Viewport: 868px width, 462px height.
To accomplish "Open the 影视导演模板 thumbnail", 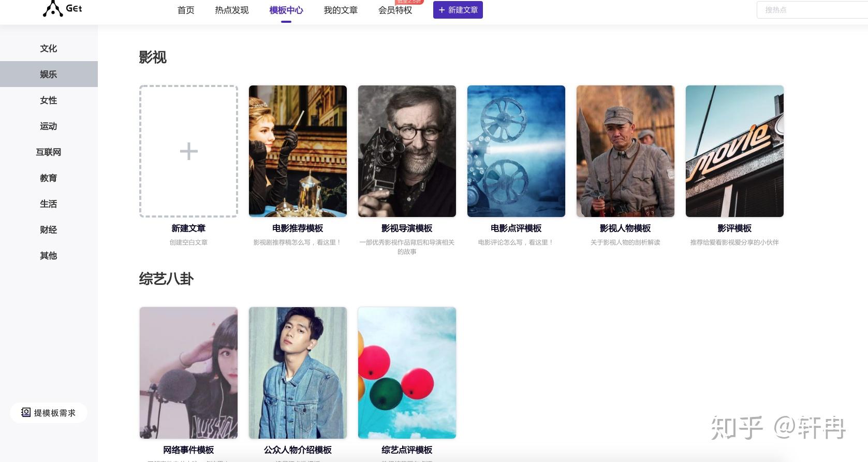I will click(407, 151).
